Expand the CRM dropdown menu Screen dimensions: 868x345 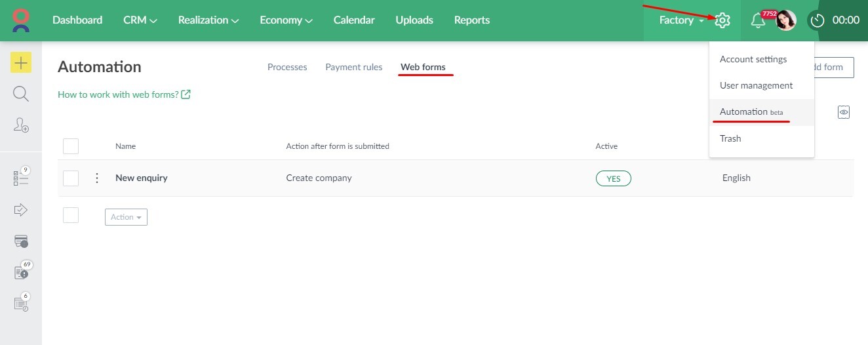(x=140, y=20)
